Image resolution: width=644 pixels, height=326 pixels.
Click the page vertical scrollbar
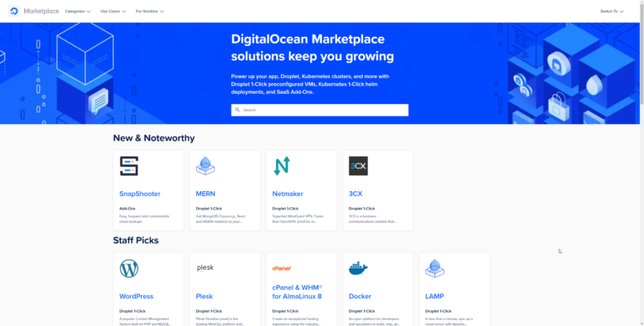641,163
